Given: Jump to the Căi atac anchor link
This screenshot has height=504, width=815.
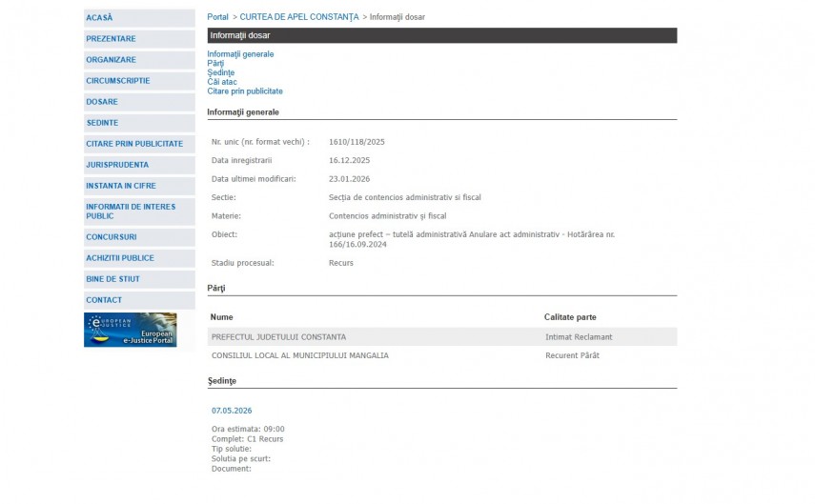Looking at the screenshot, I should tap(222, 82).
